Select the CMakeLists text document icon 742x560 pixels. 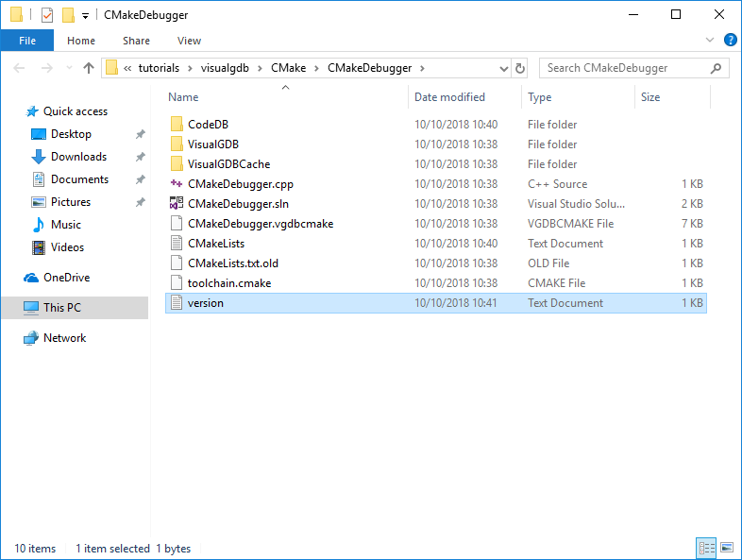point(177,244)
